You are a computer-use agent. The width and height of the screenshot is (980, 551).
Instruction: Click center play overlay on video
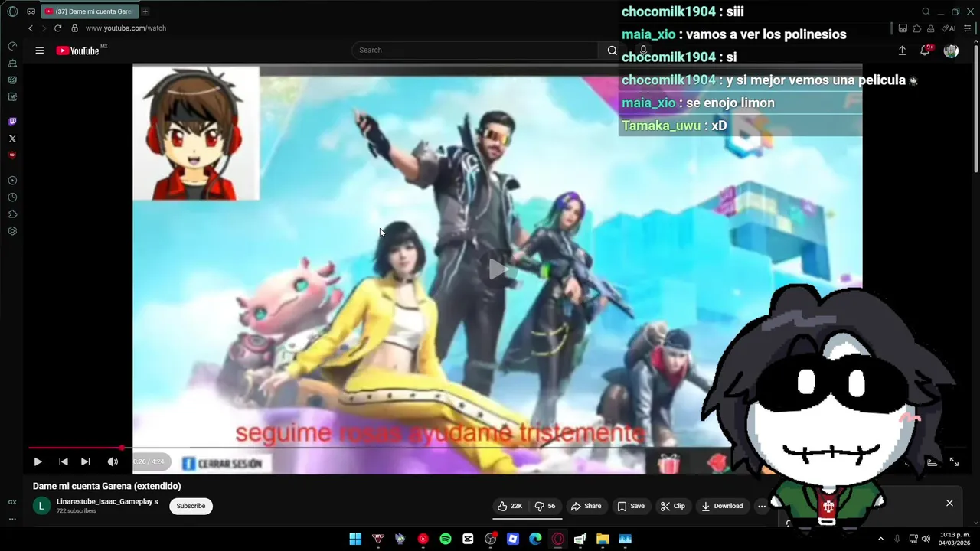[x=498, y=269]
